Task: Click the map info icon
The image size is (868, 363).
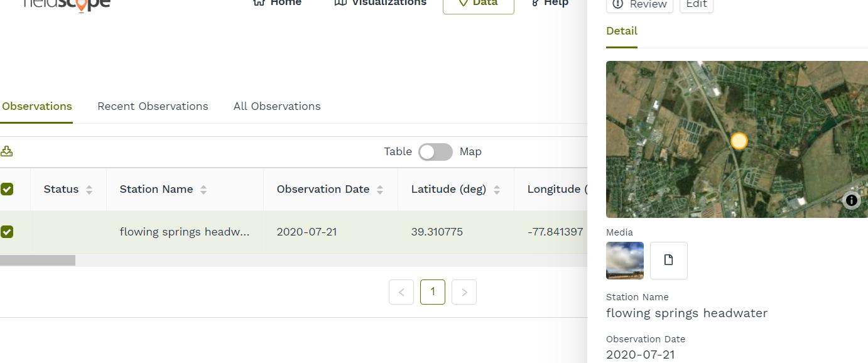Action: pos(851,200)
